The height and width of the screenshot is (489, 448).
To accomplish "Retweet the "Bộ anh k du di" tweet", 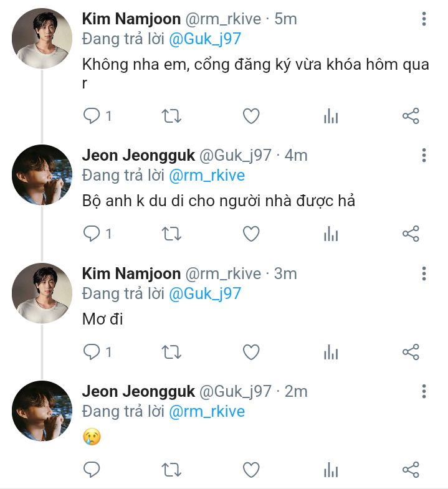I will 171,234.
